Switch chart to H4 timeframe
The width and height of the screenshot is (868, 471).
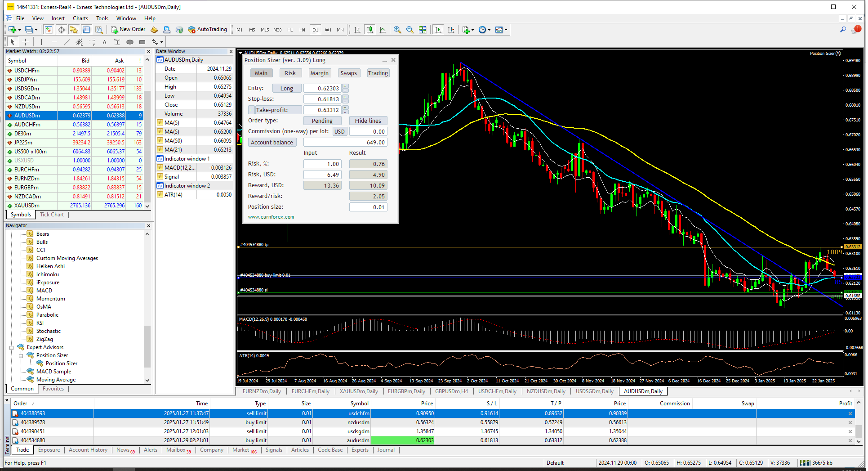pyautogui.click(x=303, y=30)
